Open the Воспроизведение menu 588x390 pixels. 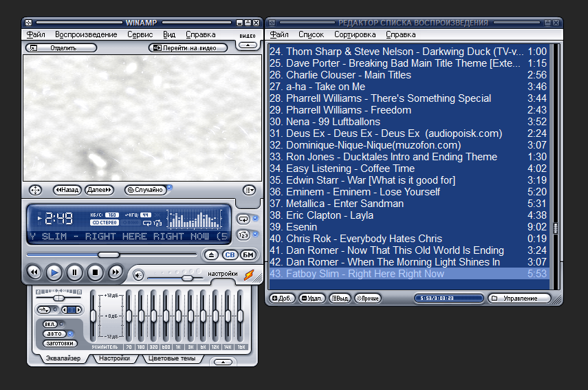click(x=86, y=34)
